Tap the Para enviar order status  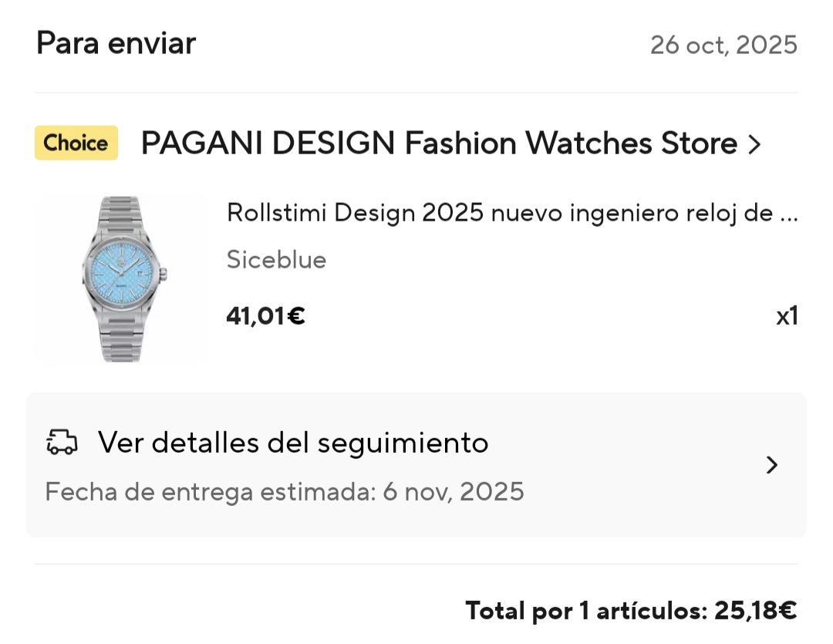point(116,43)
